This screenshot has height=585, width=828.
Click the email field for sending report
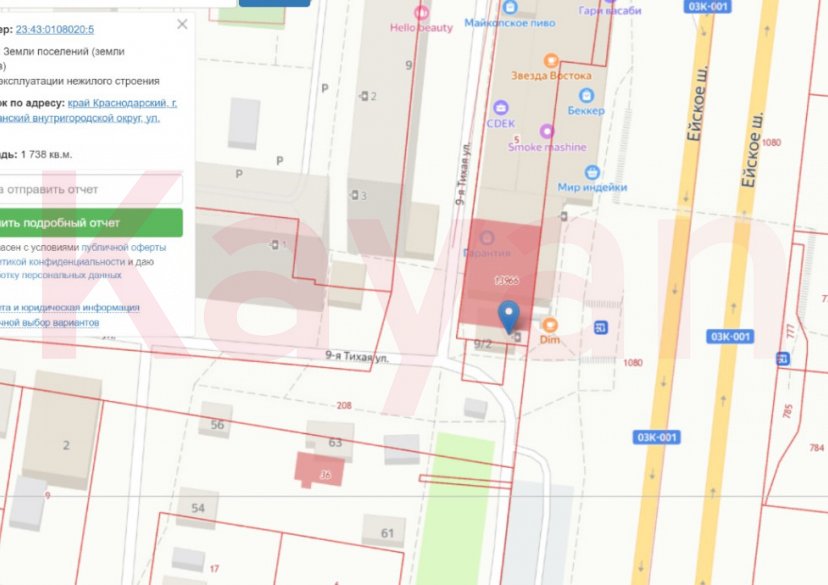[90, 188]
